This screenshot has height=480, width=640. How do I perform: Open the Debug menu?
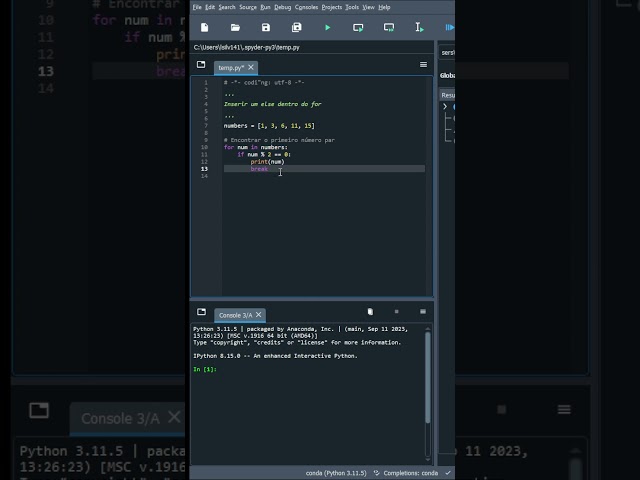(x=282, y=7)
